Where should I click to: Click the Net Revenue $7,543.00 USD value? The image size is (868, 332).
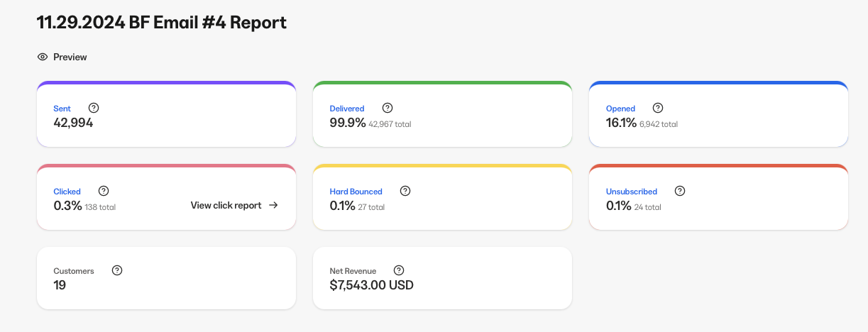(371, 285)
